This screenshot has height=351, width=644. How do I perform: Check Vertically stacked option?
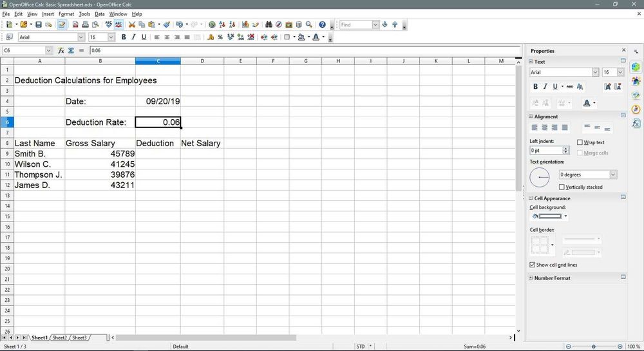(562, 187)
